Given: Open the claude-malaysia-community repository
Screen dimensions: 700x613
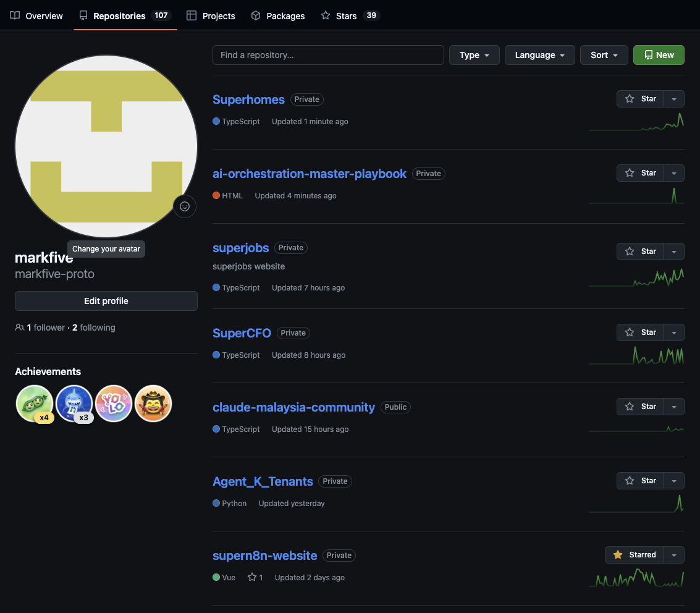Looking at the screenshot, I should tap(293, 407).
